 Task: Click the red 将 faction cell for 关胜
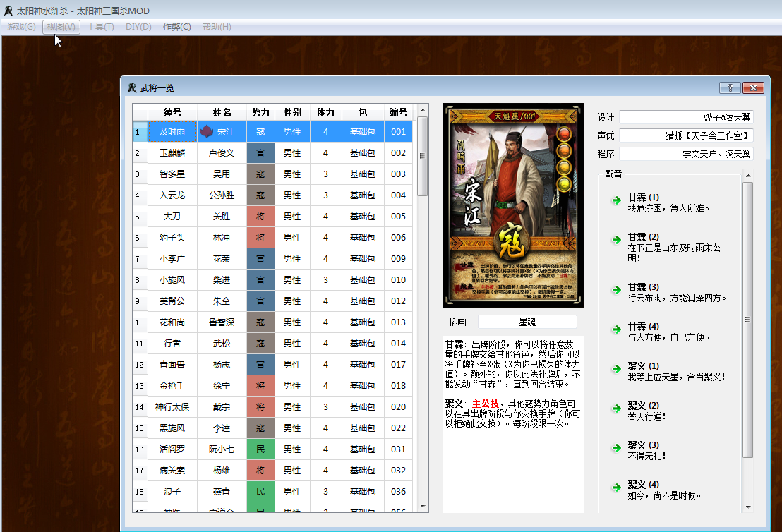(260, 217)
